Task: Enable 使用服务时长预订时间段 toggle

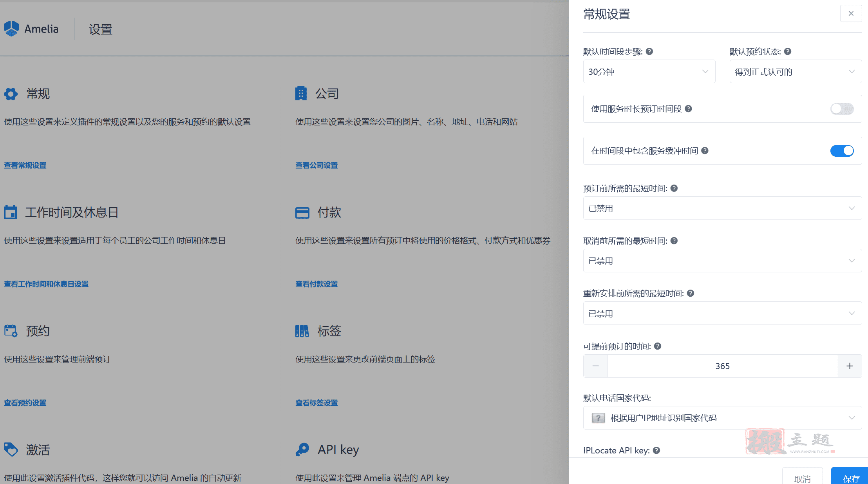Action: pos(842,109)
